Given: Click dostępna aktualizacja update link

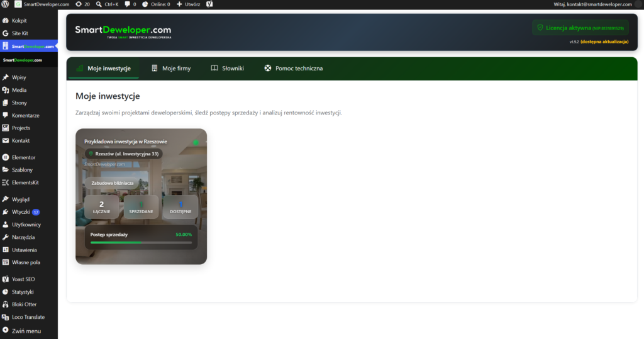Looking at the screenshot, I should [604, 42].
